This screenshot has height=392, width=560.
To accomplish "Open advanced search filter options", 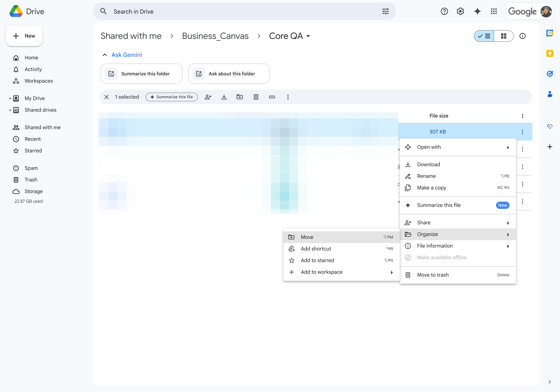I will (x=385, y=11).
